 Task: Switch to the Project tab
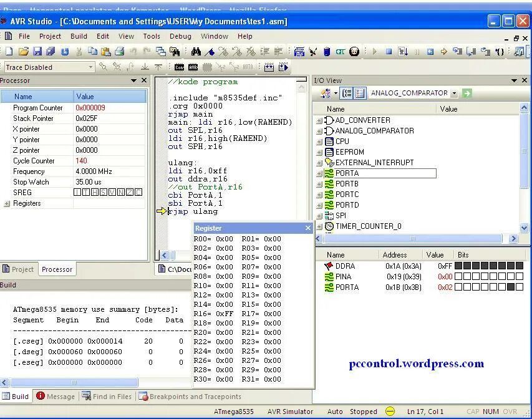point(18,269)
